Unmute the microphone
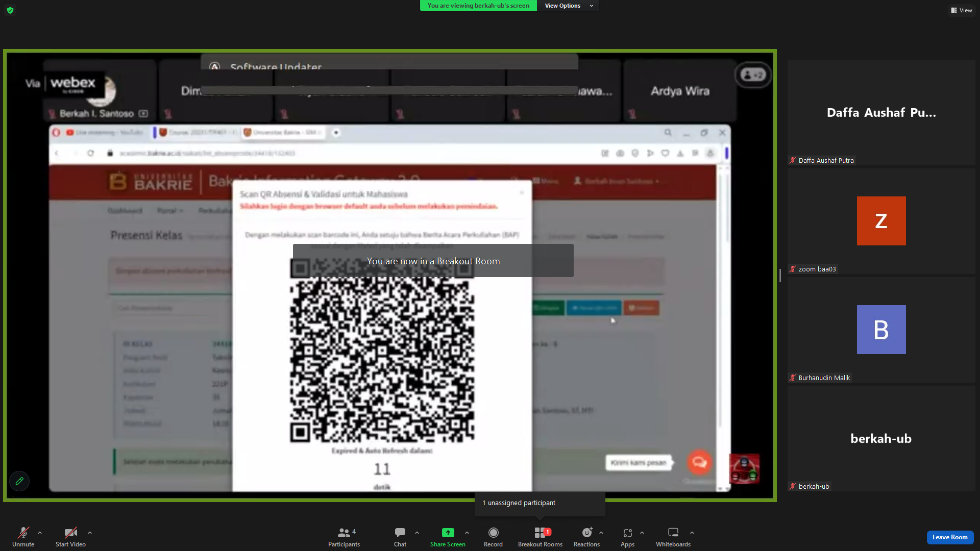980x551 pixels. 23,537
